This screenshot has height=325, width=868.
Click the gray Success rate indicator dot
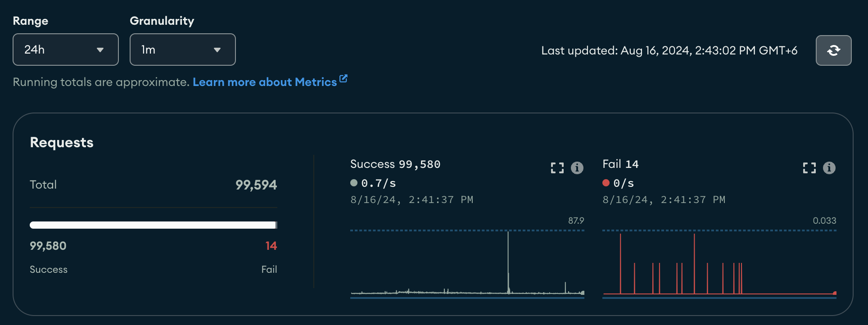[x=354, y=183]
